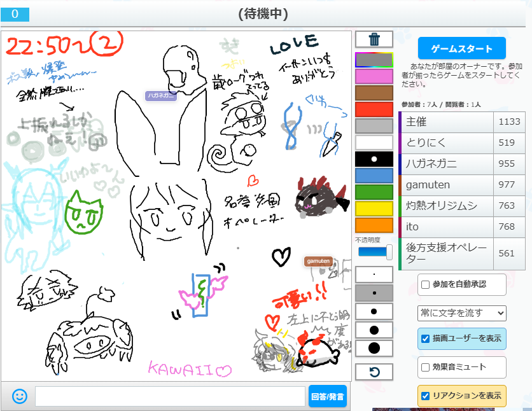
Task: Pick the second largest brush size
Action: (374, 330)
